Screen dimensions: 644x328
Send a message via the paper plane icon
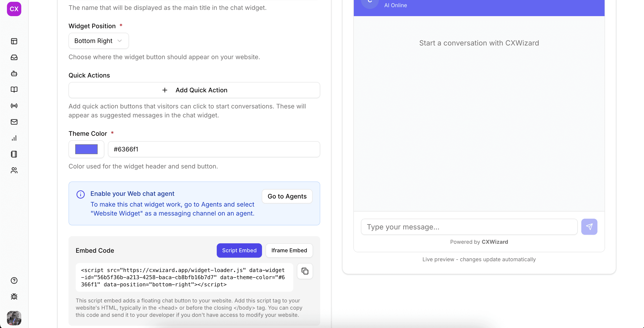tap(589, 227)
